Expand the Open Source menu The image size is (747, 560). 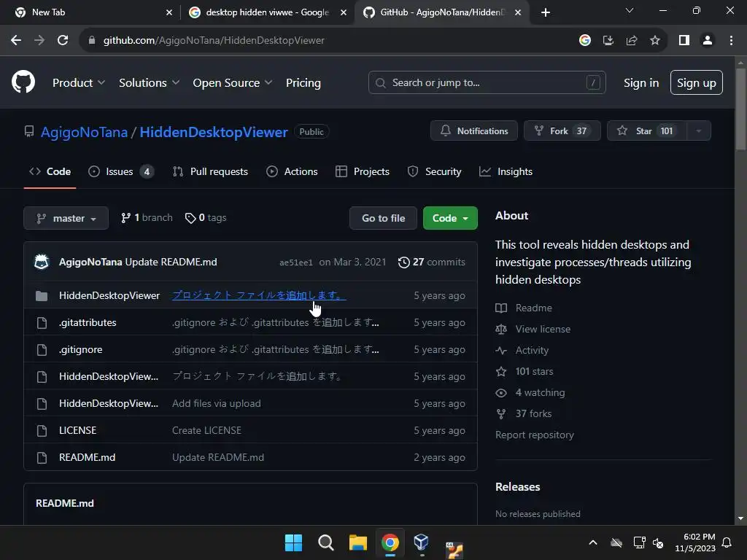pyautogui.click(x=233, y=83)
